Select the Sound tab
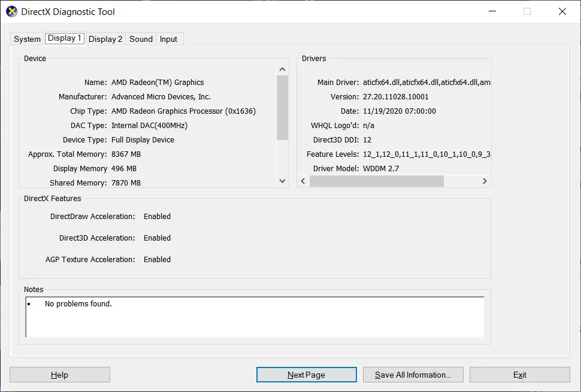This screenshot has height=392, width=581. pos(140,38)
